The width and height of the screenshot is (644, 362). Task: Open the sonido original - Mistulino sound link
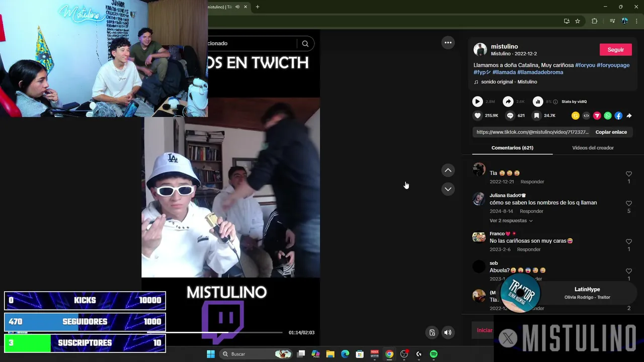tap(509, 82)
